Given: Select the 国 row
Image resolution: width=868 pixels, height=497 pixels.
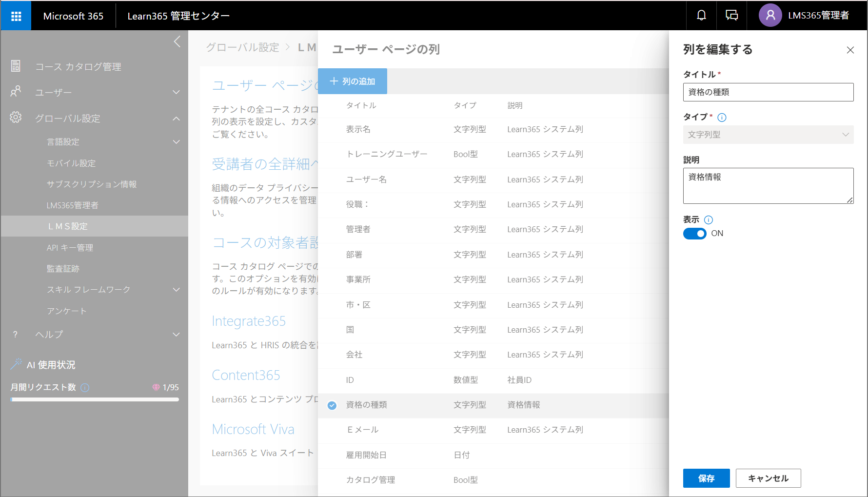Looking at the screenshot, I should click(x=493, y=330).
